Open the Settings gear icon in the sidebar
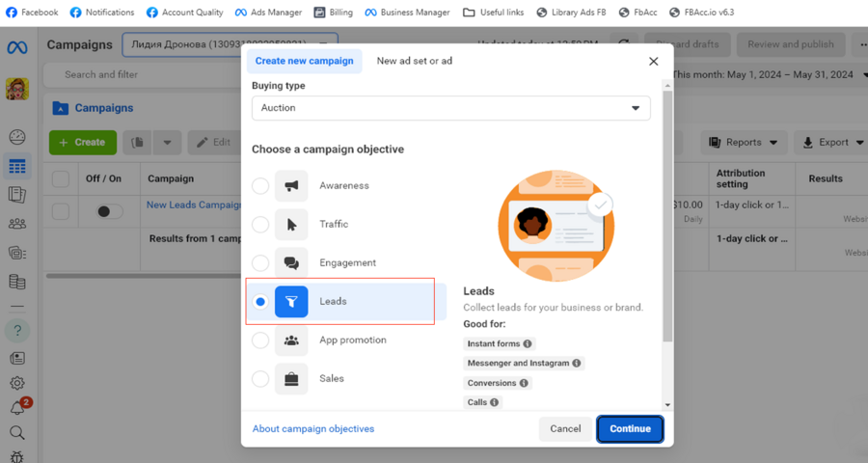This screenshot has height=463, width=868. coord(17,383)
